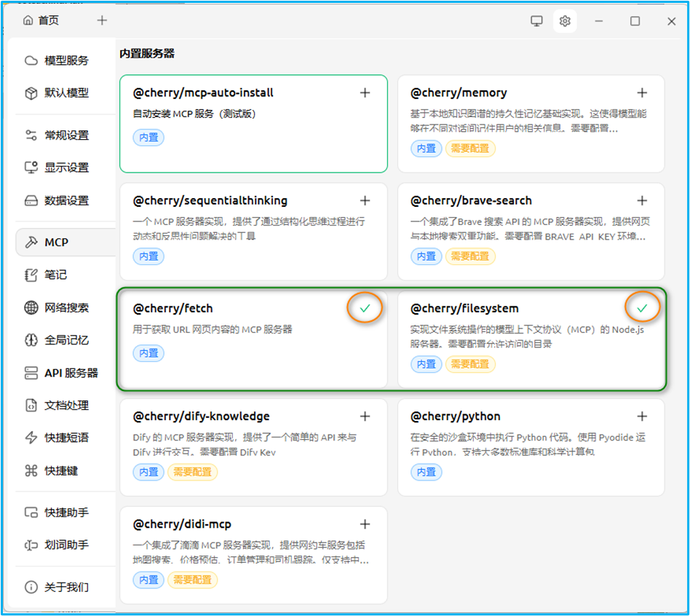
Task: Click the @cherry/memory description text
Action: tap(528, 121)
